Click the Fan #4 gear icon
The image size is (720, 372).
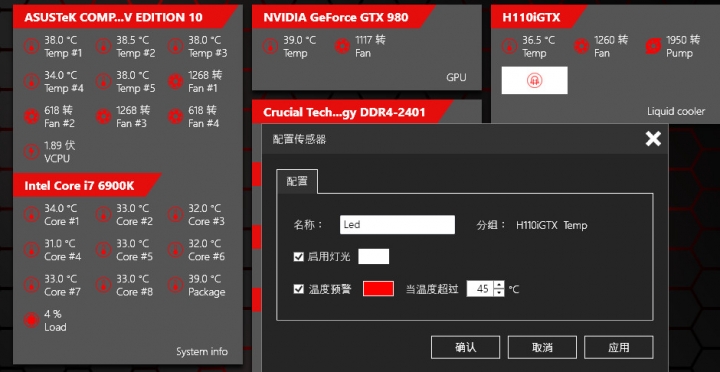175,116
